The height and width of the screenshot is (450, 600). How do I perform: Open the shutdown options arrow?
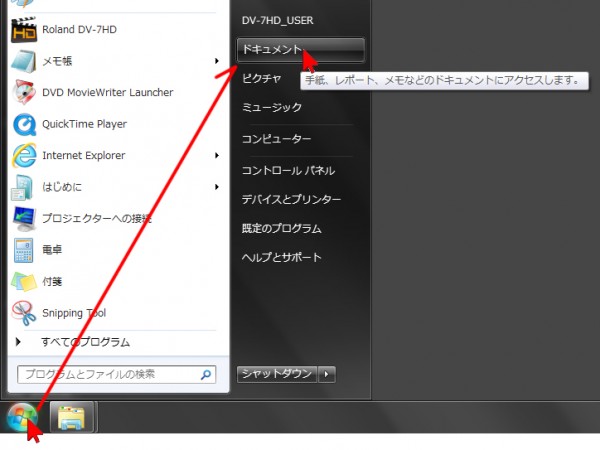tap(326, 374)
